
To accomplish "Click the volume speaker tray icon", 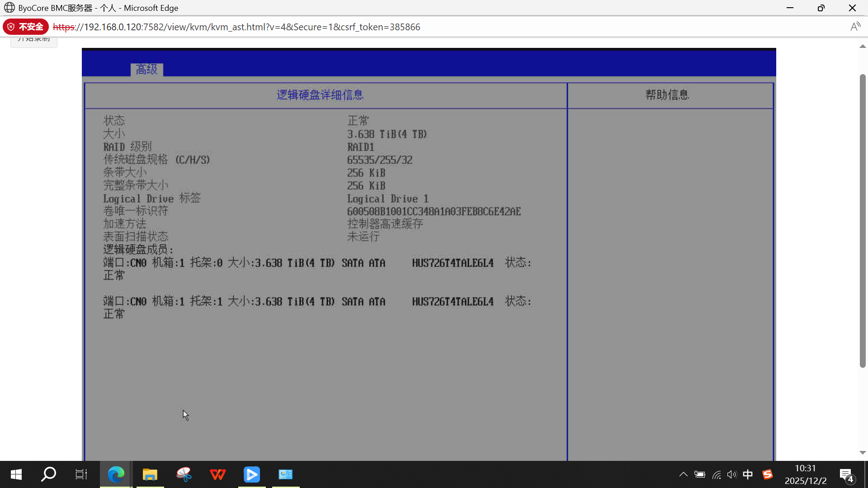I will coord(731,474).
